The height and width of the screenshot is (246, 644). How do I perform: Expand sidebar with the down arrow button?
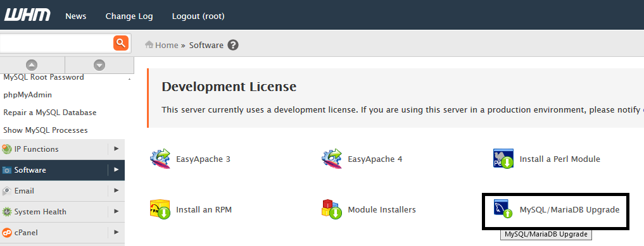pos(99,65)
